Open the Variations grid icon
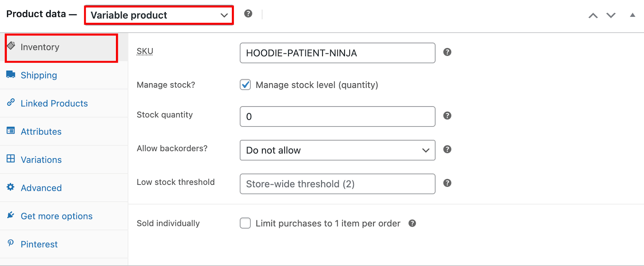Image resolution: width=644 pixels, height=266 pixels. tap(11, 160)
